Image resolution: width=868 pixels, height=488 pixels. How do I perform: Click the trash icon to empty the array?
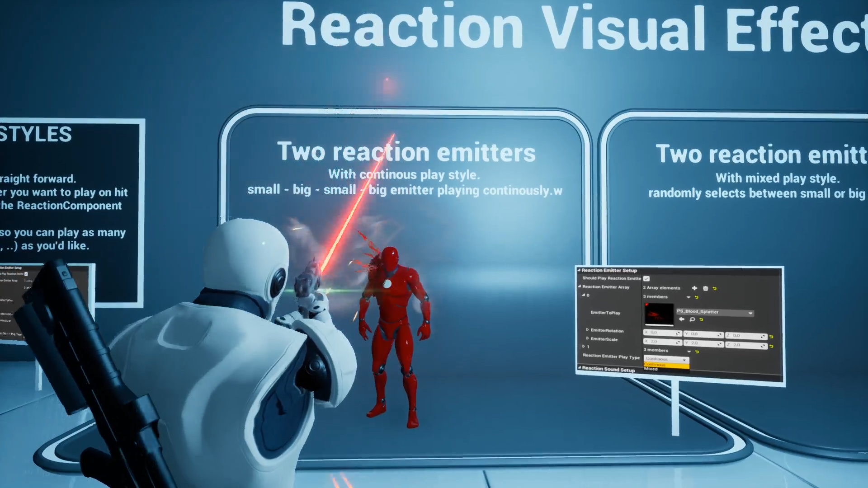[705, 288]
